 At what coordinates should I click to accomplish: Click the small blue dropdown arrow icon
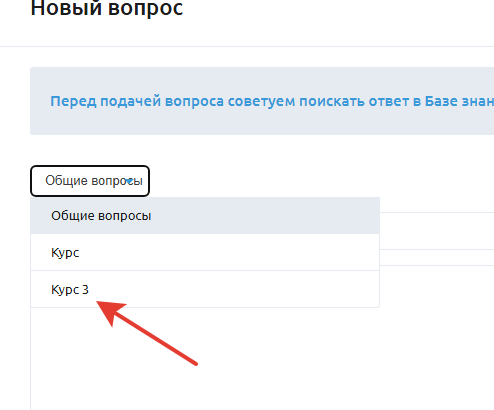129,181
